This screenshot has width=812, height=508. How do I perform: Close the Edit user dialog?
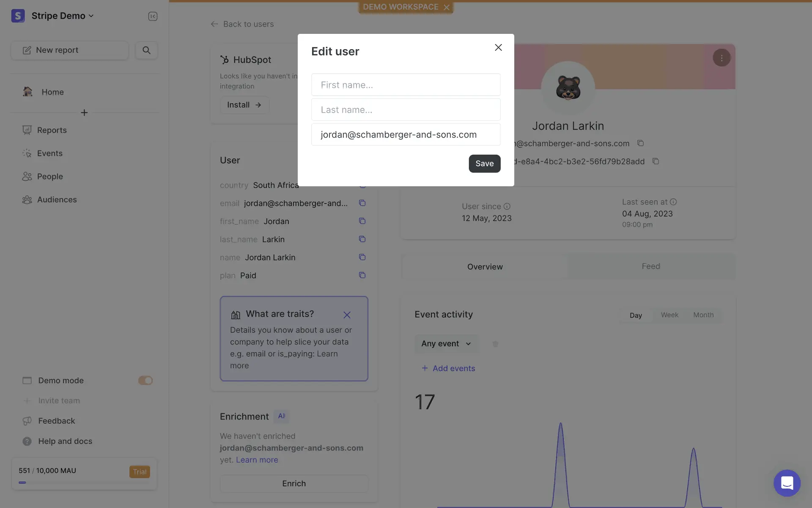click(x=498, y=47)
